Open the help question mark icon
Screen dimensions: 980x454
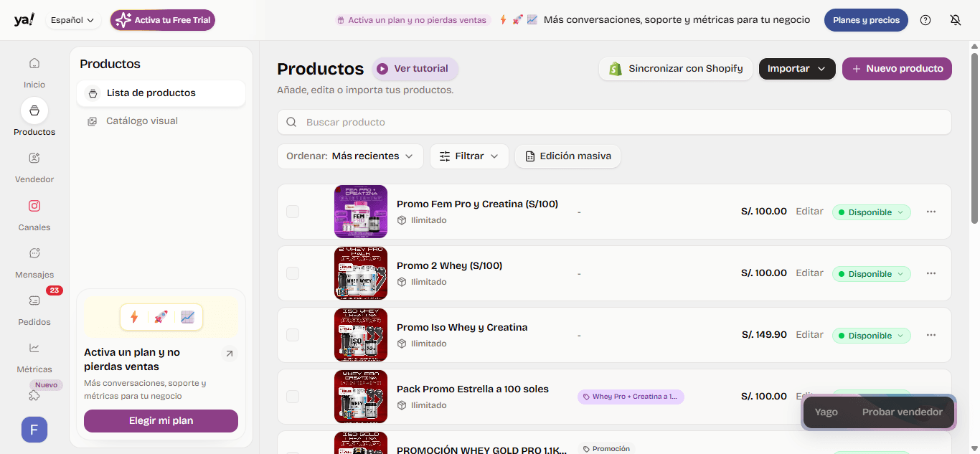pos(925,20)
